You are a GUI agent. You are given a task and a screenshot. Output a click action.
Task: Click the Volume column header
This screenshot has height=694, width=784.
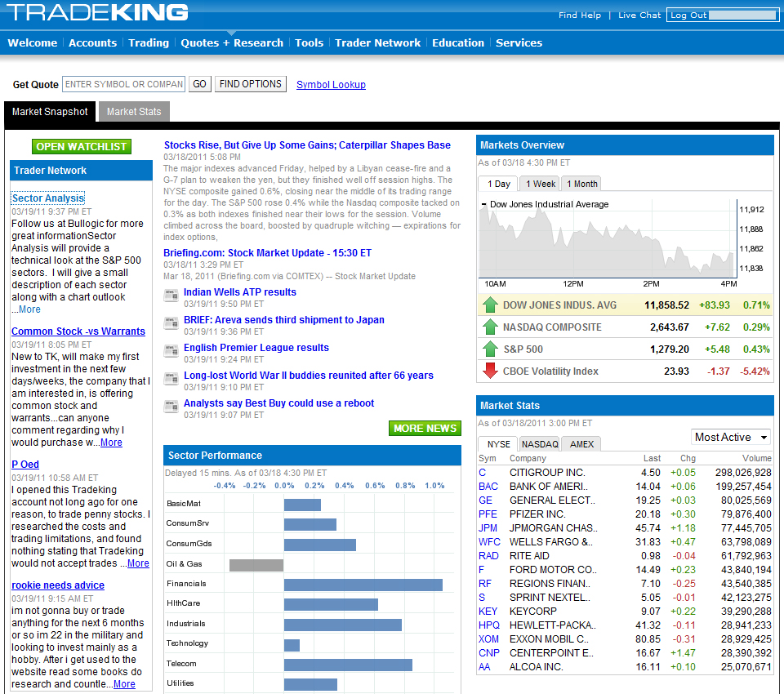[756, 458]
